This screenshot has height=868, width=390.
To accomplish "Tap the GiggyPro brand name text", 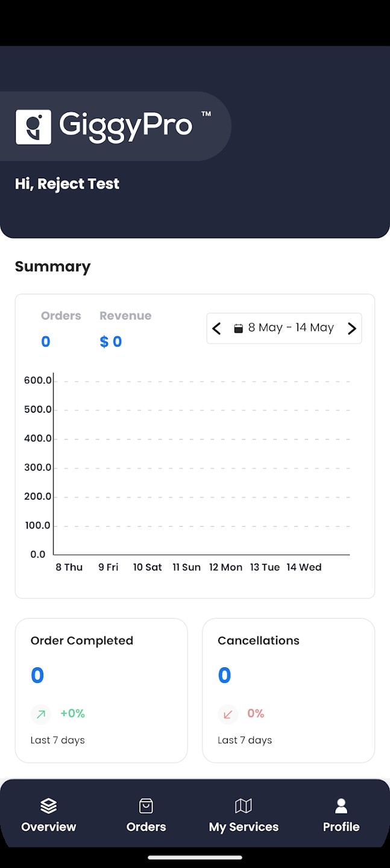I will tap(126, 125).
